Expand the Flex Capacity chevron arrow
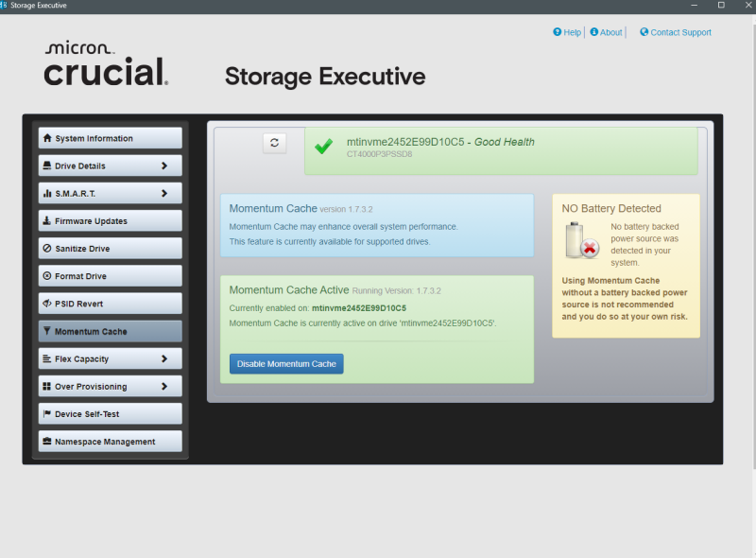 pyautogui.click(x=164, y=358)
